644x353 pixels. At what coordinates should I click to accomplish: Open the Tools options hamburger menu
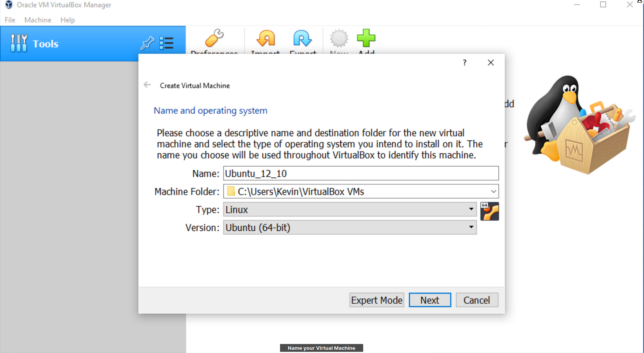point(167,43)
